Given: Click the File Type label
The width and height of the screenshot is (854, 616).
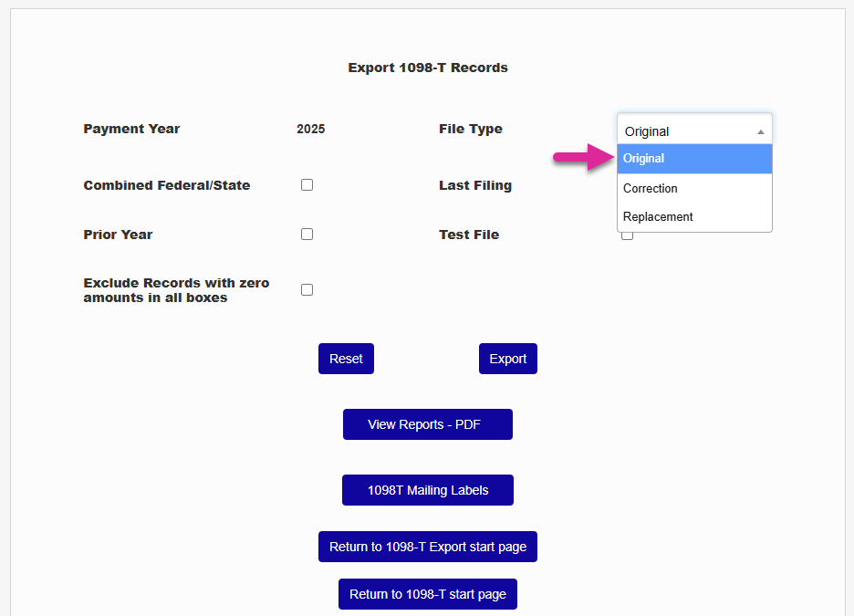Looking at the screenshot, I should 470,129.
